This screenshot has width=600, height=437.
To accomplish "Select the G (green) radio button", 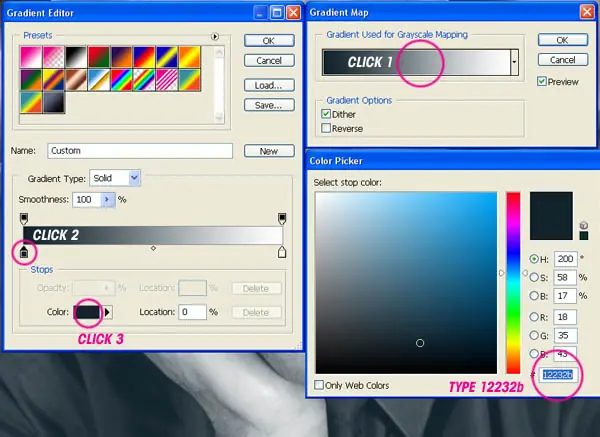I will click(534, 335).
